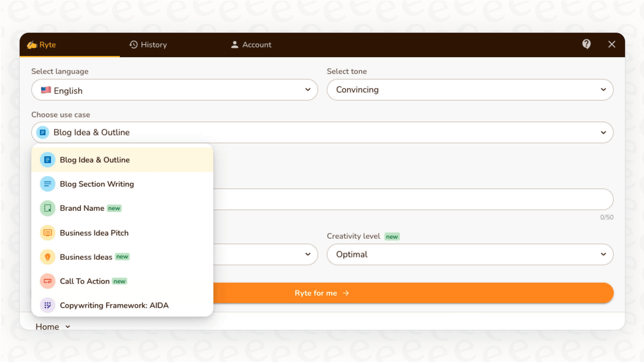This screenshot has height=362, width=644.
Task: Click the Blog Idea & Outline icon
Action: point(47,160)
